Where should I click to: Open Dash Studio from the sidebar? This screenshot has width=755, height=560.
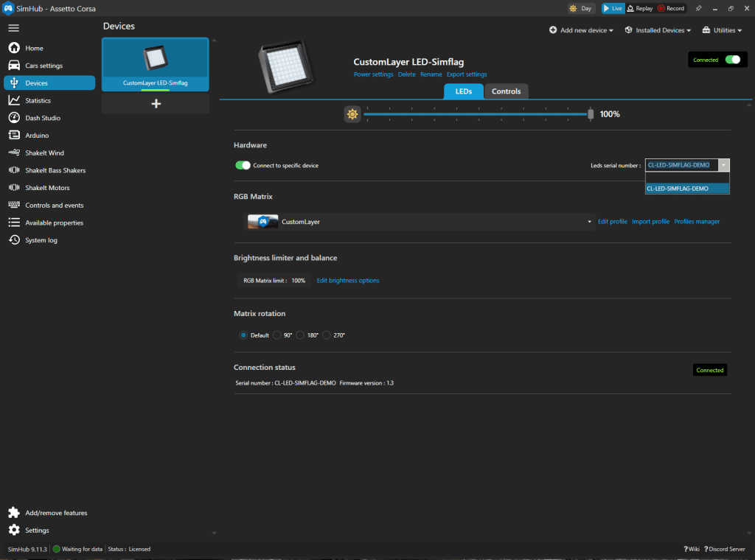[43, 118]
